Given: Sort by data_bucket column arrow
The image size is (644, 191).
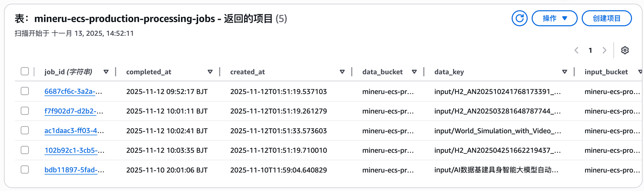Looking at the screenshot, I should (x=414, y=72).
